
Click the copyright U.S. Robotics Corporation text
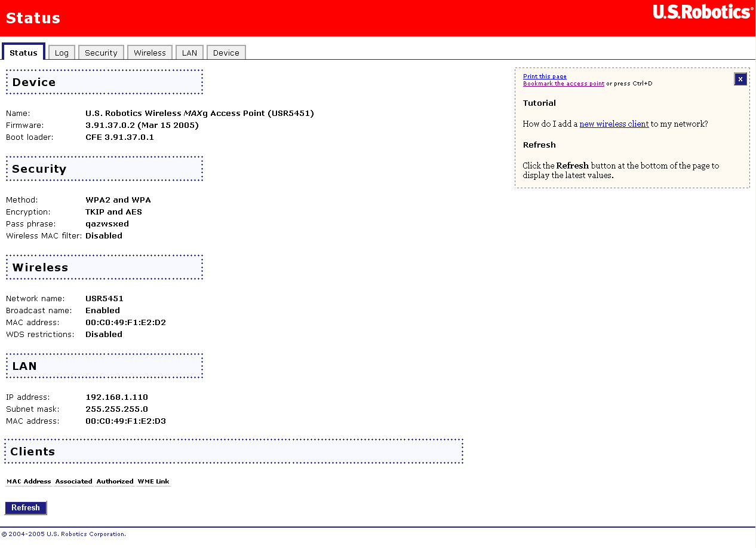point(64,534)
